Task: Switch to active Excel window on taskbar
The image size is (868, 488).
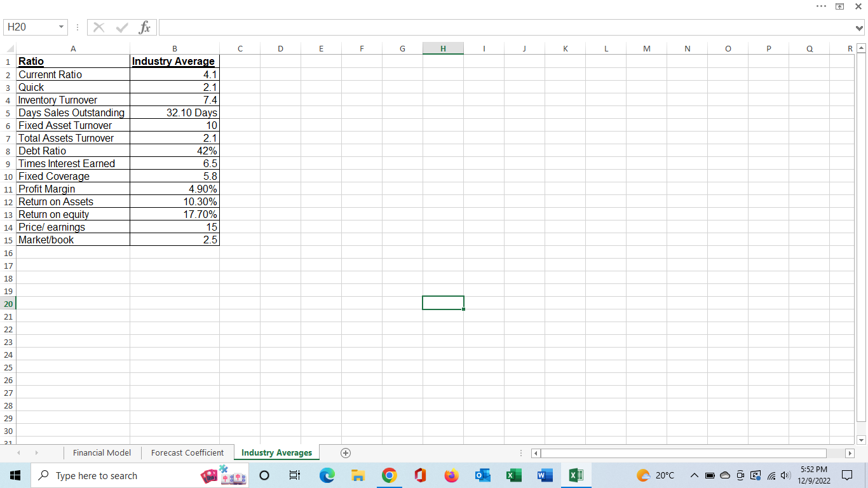Action: [576, 475]
